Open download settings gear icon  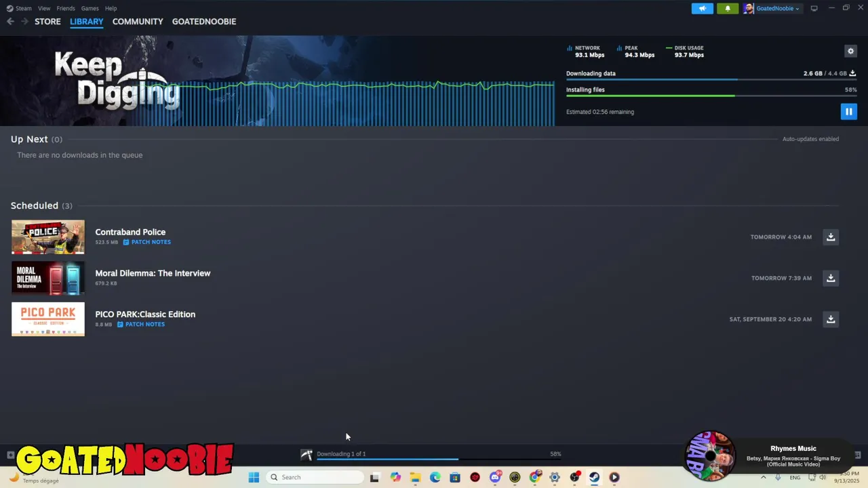850,52
